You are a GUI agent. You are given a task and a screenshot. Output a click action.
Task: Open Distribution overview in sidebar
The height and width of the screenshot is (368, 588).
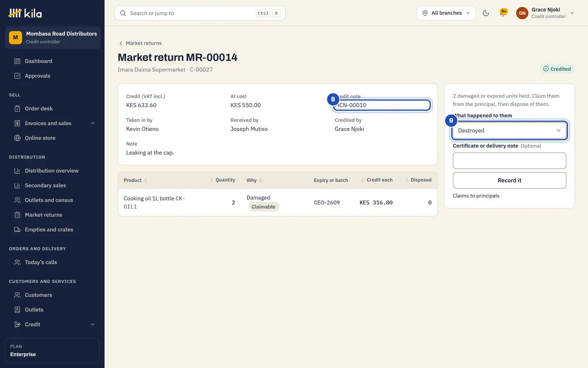pyautogui.click(x=53, y=171)
